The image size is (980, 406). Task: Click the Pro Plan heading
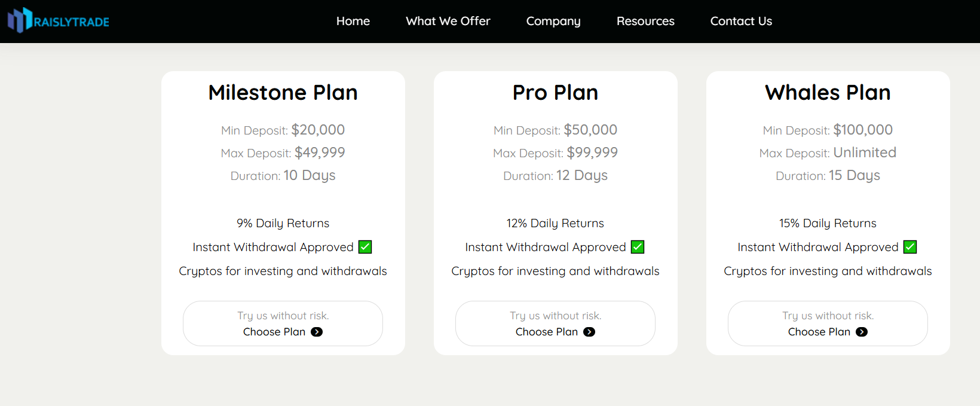555,93
